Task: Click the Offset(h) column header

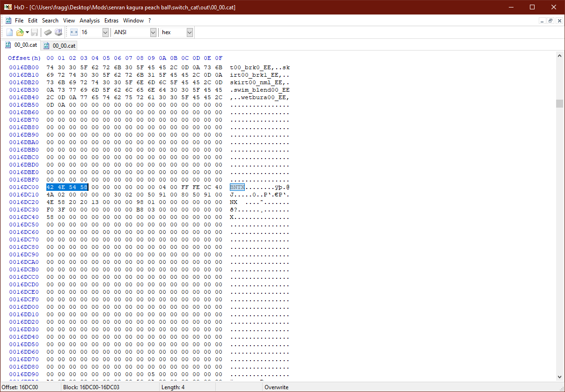Action: [24, 58]
